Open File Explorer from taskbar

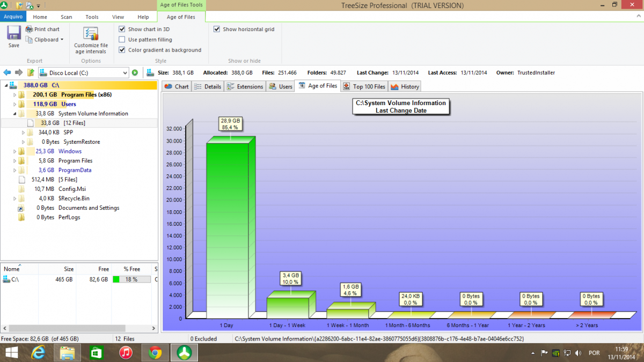coord(68,352)
